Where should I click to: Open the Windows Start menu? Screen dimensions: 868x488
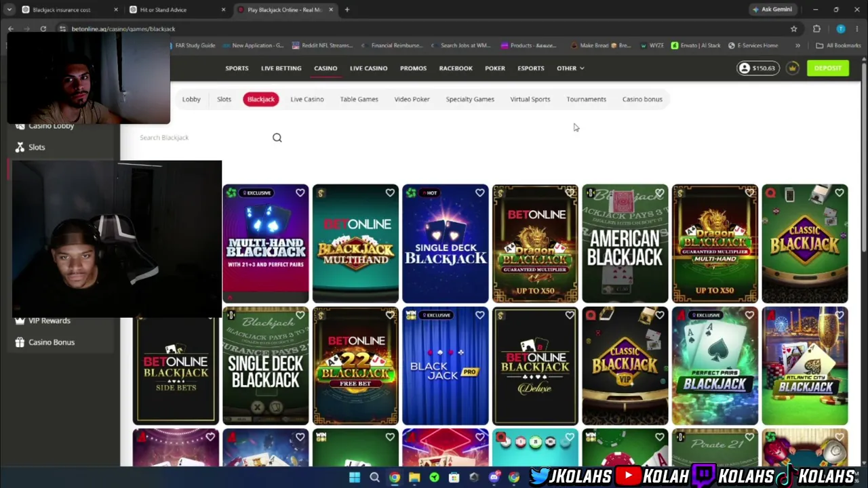(x=354, y=478)
